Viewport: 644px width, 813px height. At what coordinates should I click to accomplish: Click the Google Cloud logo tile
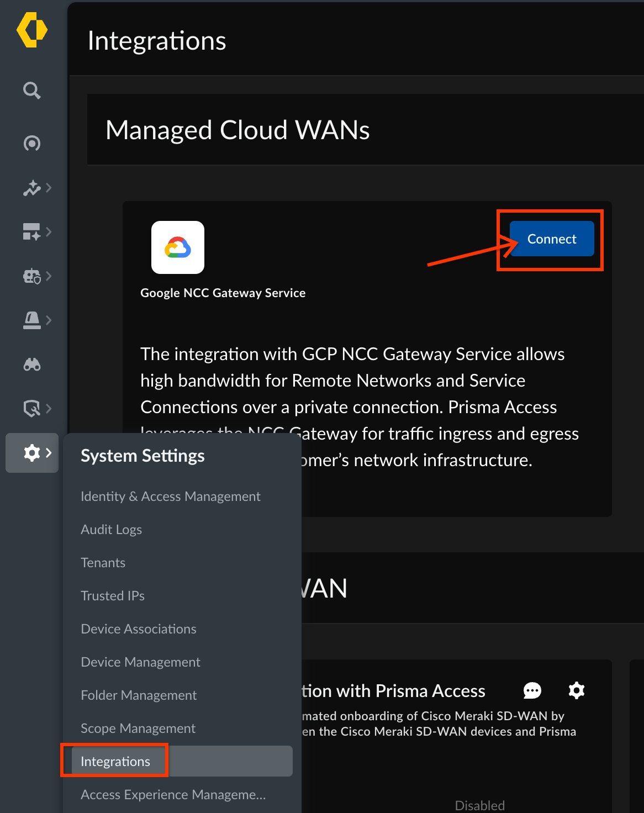click(x=178, y=247)
